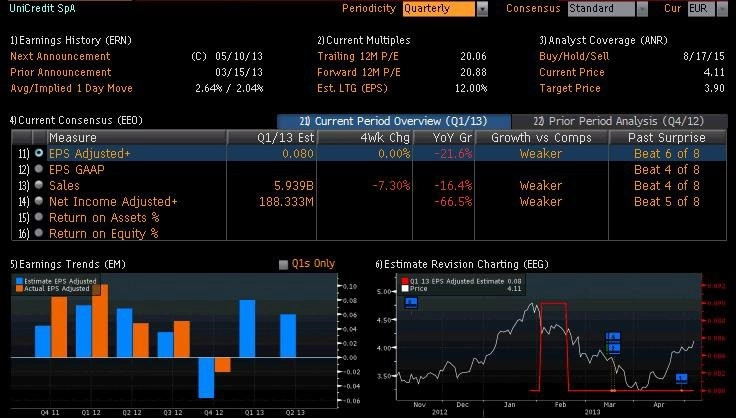
Task: Click the Avg/Implied 1 Day Move label
Action: pos(71,88)
